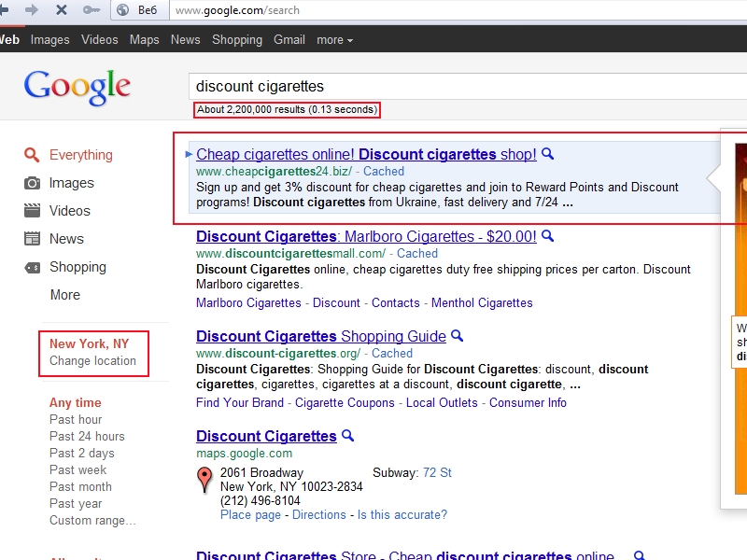Filter results to Past 24 hours
Viewport: 747px width, 560px height.
coord(87,436)
